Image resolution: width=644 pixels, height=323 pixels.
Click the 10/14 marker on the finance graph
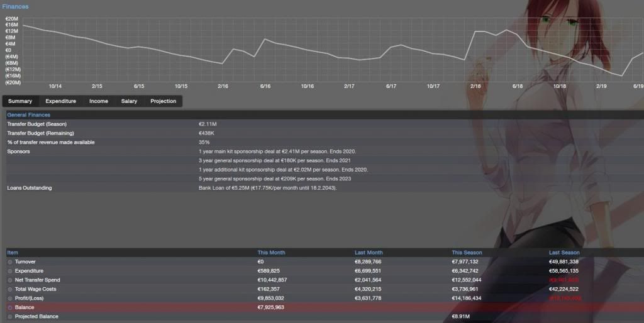[x=55, y=86]
